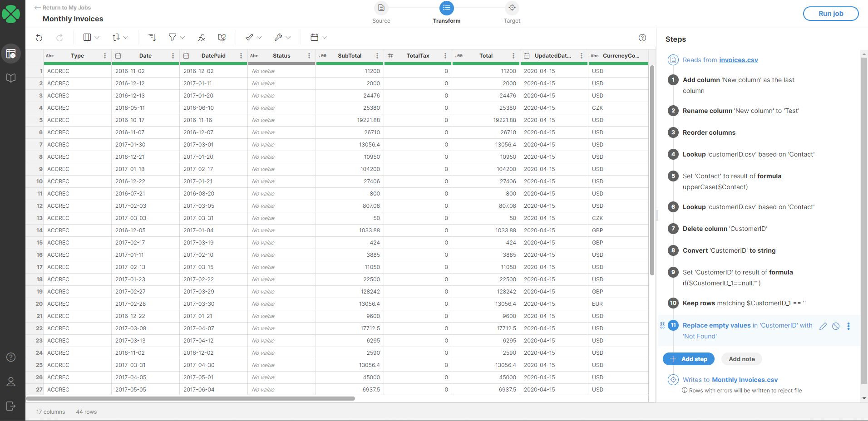
Task: Select the EUR currency cell in row 20
Action: pos(618,304)
